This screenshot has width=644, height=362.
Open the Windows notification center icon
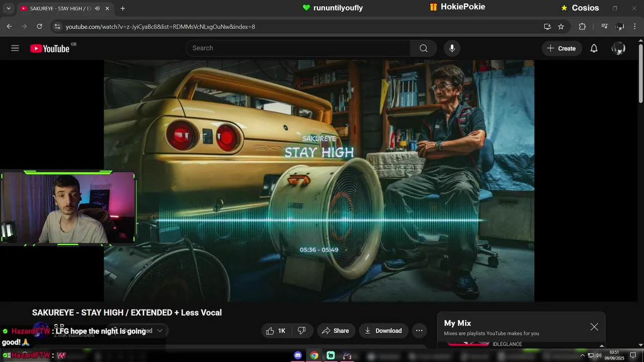point(633,355)
